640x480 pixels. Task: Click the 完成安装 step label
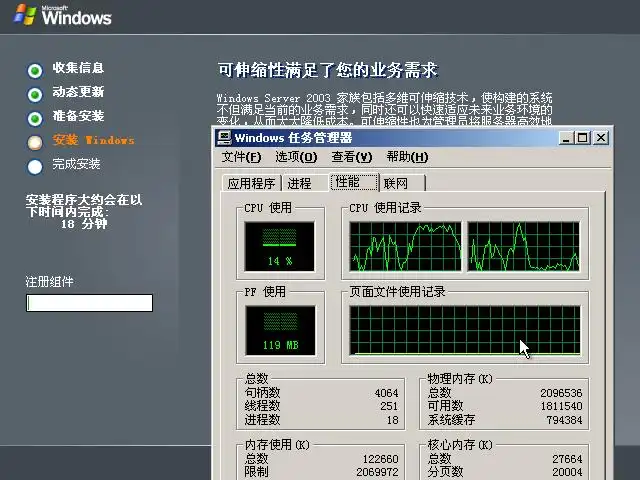click(x=76, y=164)
